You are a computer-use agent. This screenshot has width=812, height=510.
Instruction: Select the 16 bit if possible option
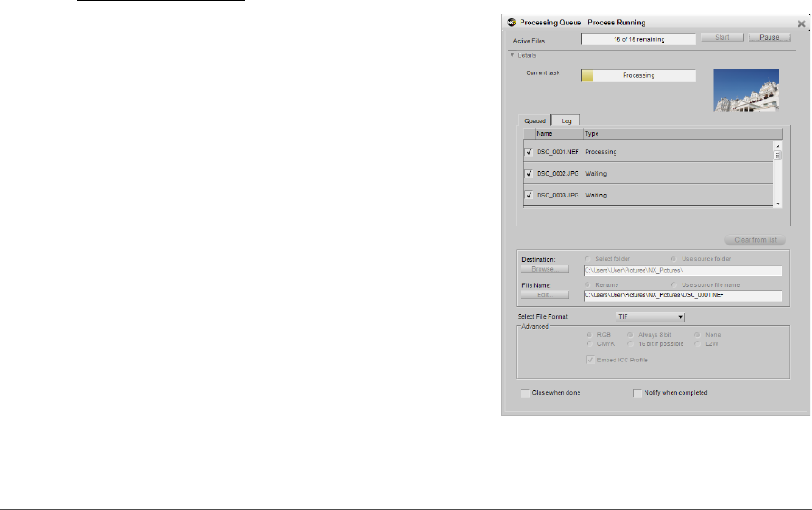pos(630,344)
